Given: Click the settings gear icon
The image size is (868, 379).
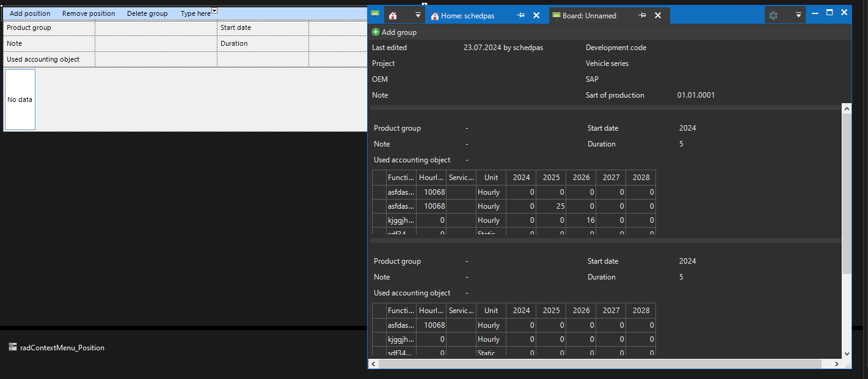Looking at the screenshot, I should coord(773,15).
